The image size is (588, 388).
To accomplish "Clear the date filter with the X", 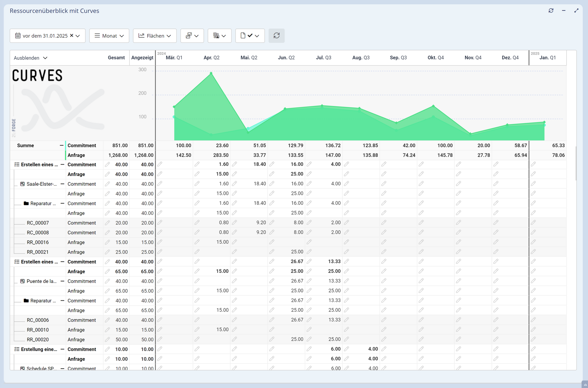I will [x=71, y=36].
